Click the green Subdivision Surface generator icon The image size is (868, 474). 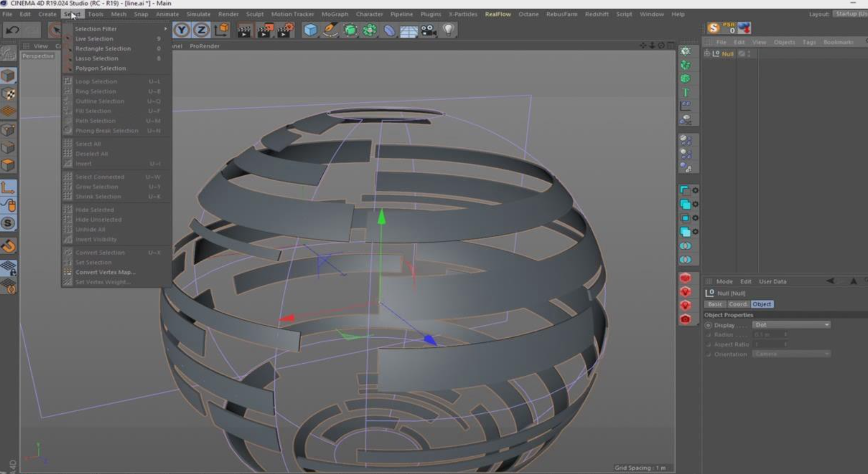(x=350, y=30)
